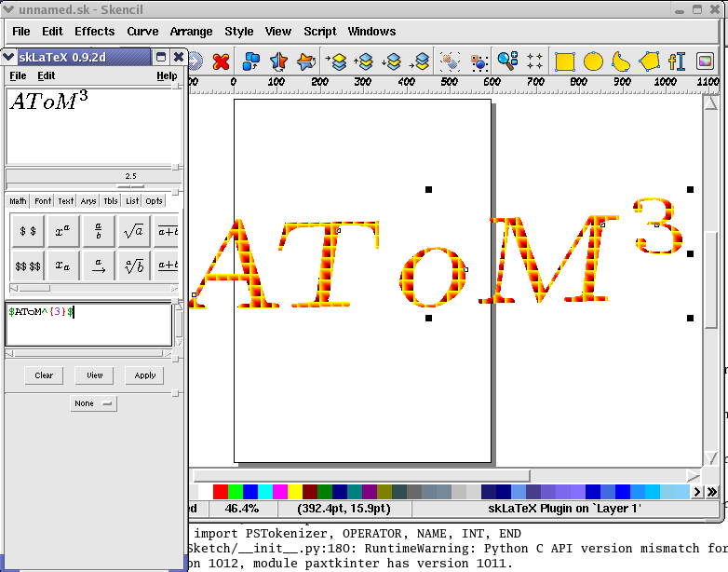Insert display math double dollar signs

point(27,266)
